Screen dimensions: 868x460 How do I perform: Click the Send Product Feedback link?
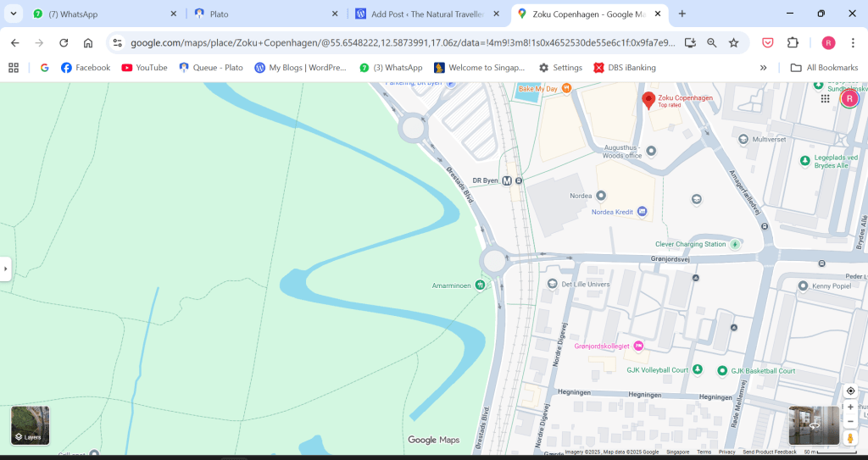point(769,452)
